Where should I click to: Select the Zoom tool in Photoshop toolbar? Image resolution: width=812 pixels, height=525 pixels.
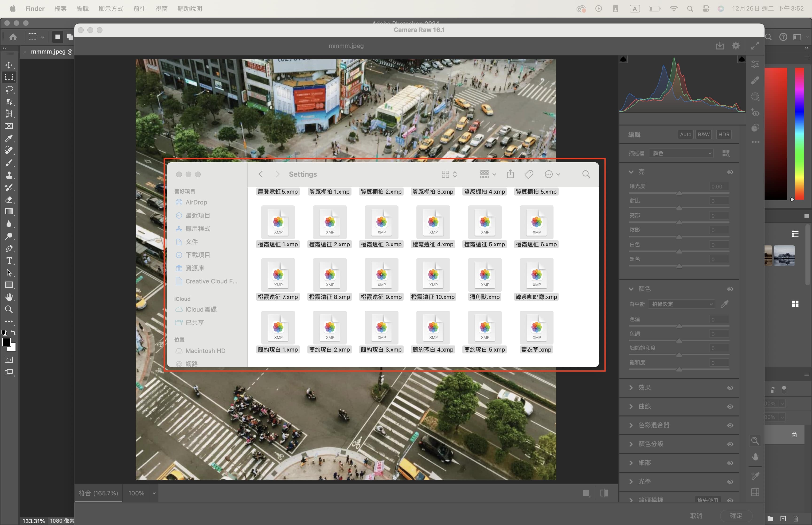click(x=9, y=309)
